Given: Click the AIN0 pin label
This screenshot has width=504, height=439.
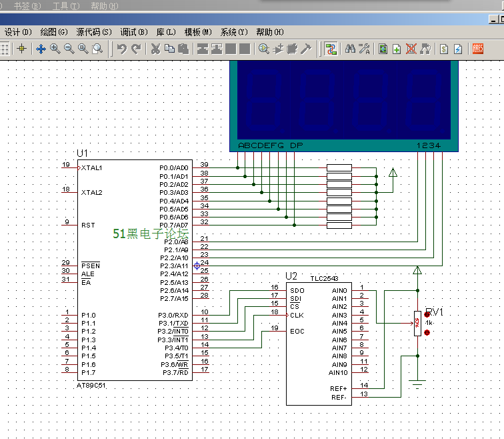Looking at the screenshot, I should click(x=339, y=290).
